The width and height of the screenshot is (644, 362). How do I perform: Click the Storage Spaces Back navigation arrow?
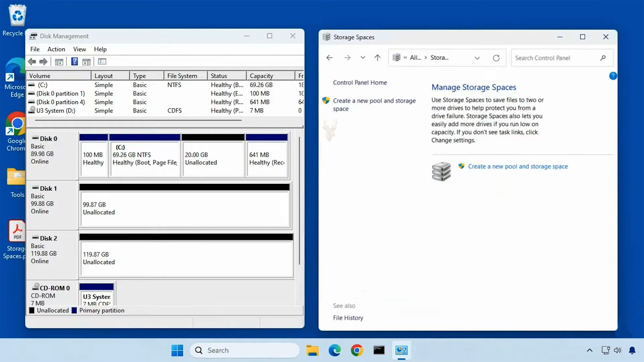point(330,58)
